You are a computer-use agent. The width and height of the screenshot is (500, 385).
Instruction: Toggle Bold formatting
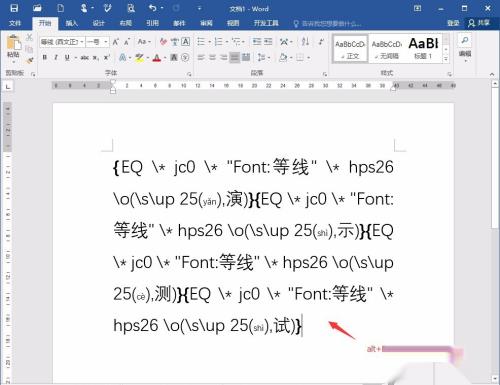click(x=45, y=58)
